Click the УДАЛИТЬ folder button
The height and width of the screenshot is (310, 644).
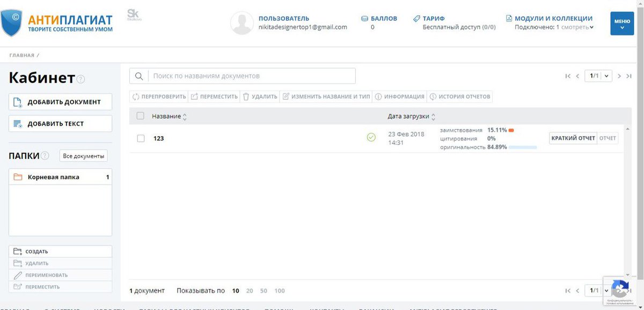click(60, 263)
